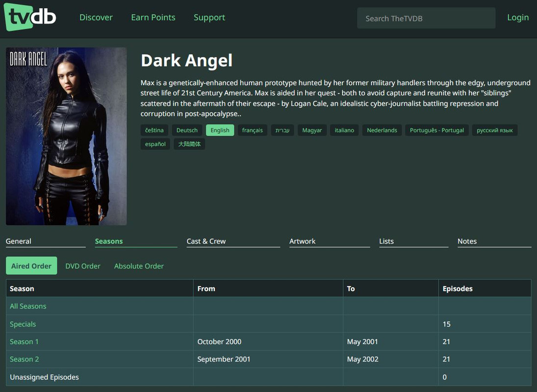Click the Unassigned Episodes count 0
This screenshot has width=537, height=392.
(x=444, y=377)
